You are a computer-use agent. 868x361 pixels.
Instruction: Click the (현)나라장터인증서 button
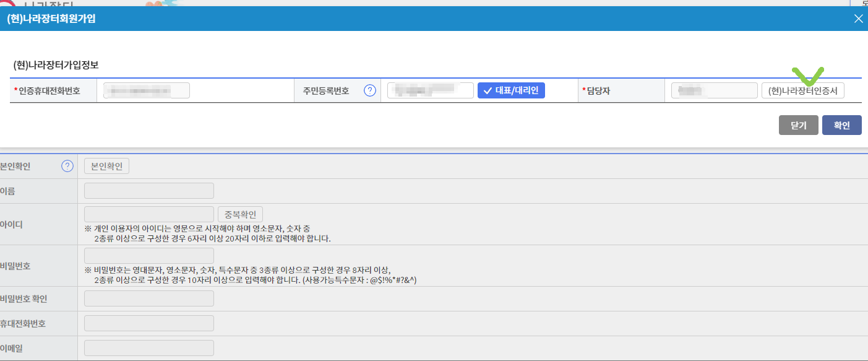802,90
